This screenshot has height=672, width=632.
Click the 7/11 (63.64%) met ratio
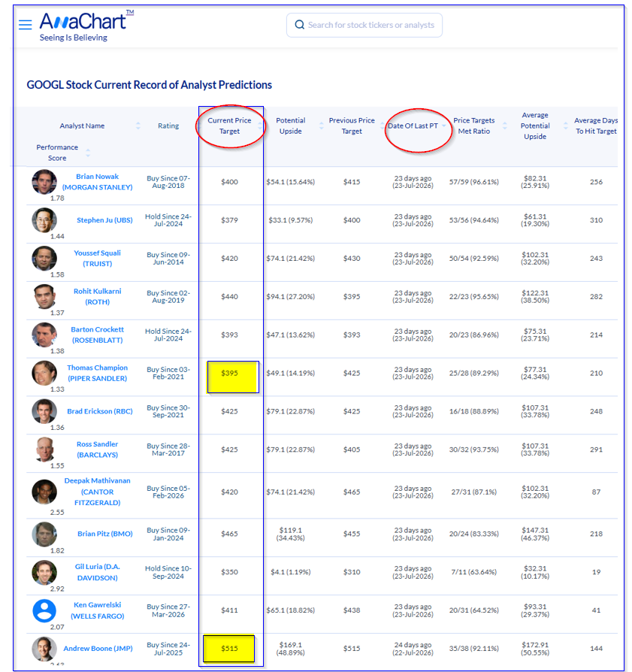tap(474, 572)
